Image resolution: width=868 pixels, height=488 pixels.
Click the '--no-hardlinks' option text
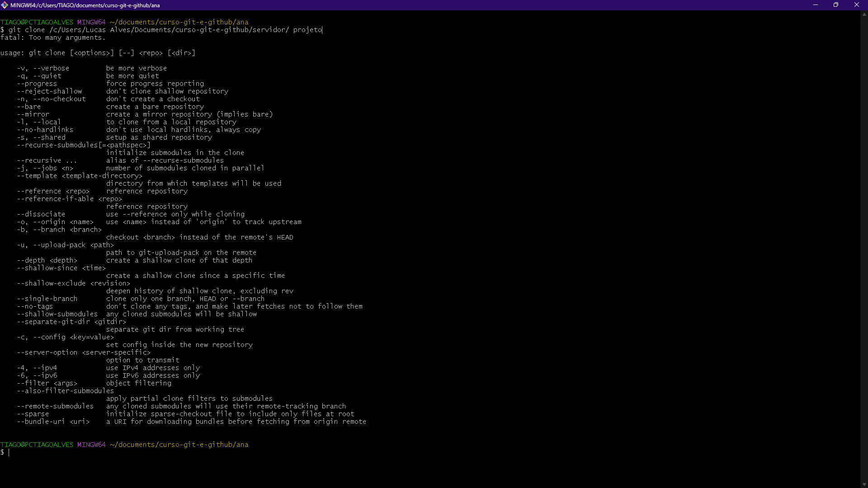click(x=45, y=130)
